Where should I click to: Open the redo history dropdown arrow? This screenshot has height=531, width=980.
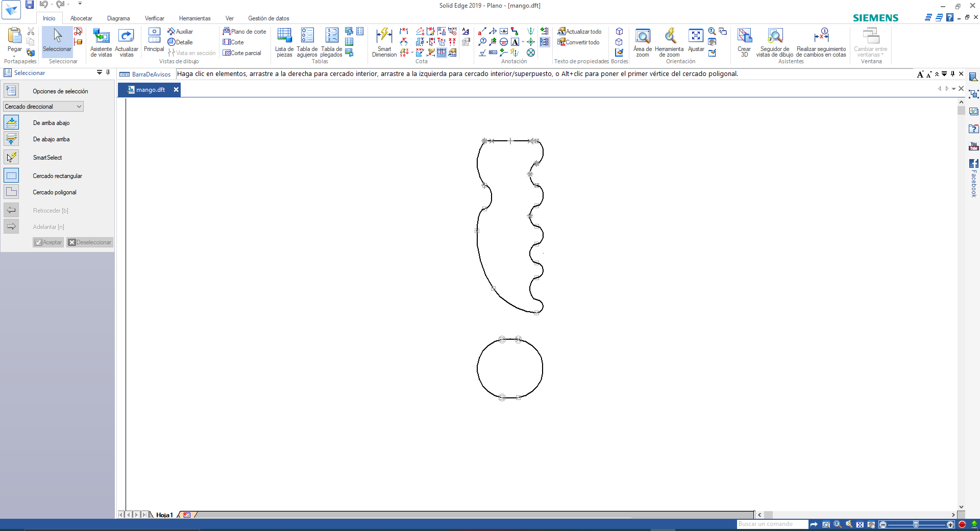(68, 5)
